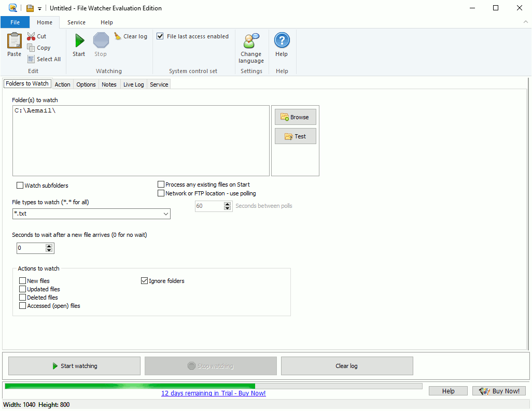Click the Browse folder button
This screenshot has height=411, width=532.
click(295, 117)
